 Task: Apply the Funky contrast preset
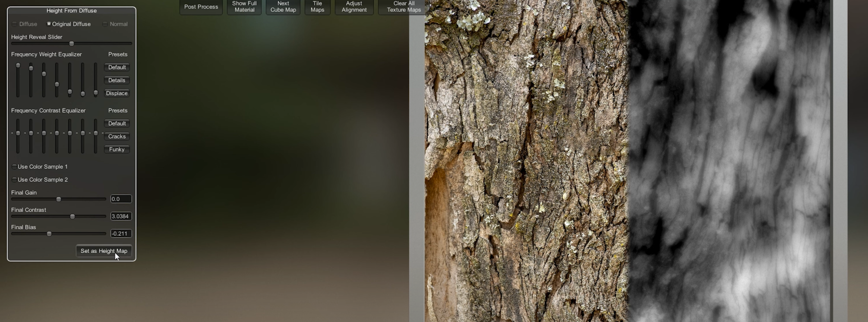click(117, 150)
